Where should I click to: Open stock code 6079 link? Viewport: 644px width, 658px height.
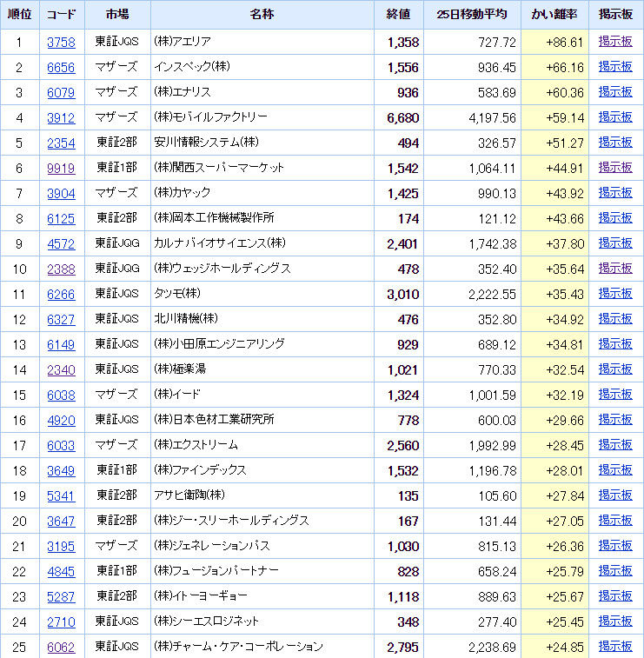coord(61,93)
